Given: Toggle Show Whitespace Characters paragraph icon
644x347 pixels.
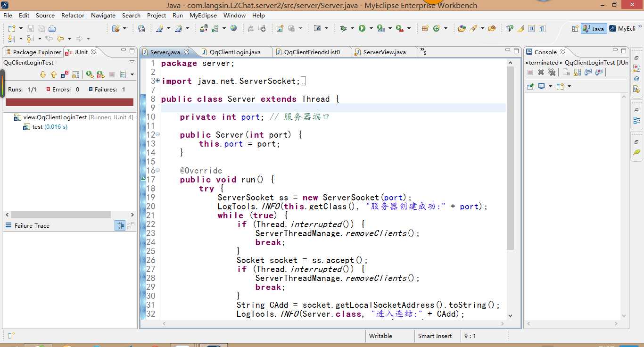Looking at the screenshot, I should [x=542, y=29].
